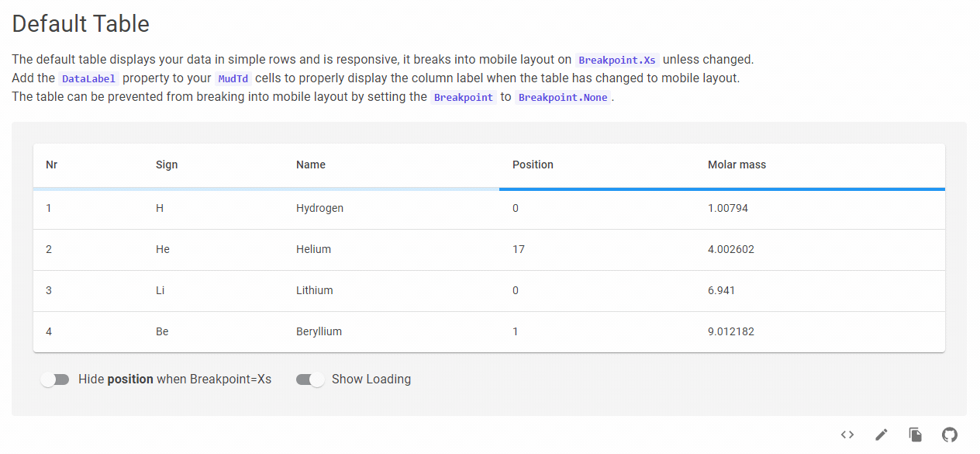Show the example source code
The width and height of the screenshot is (980, 454).
(847, 435)
